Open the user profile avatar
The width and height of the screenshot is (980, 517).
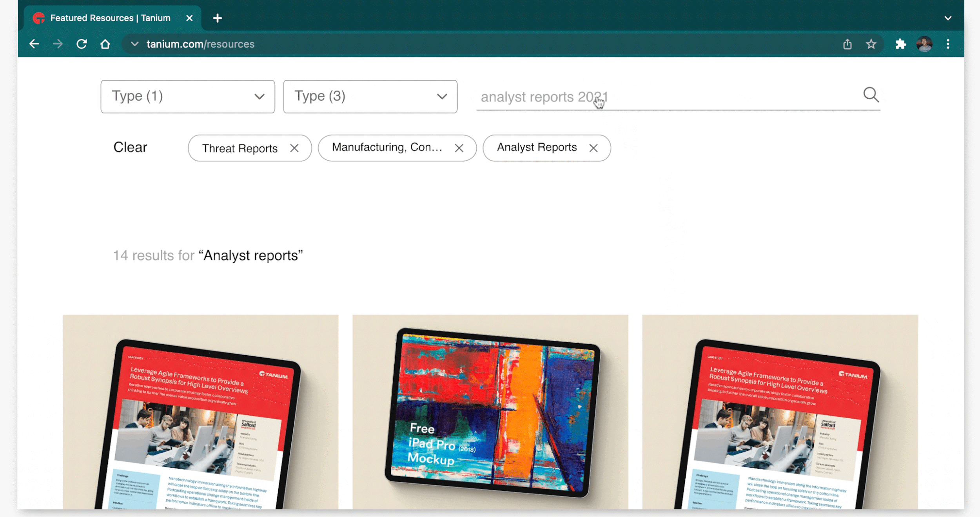pyautogui.click(x=924, y=44)
